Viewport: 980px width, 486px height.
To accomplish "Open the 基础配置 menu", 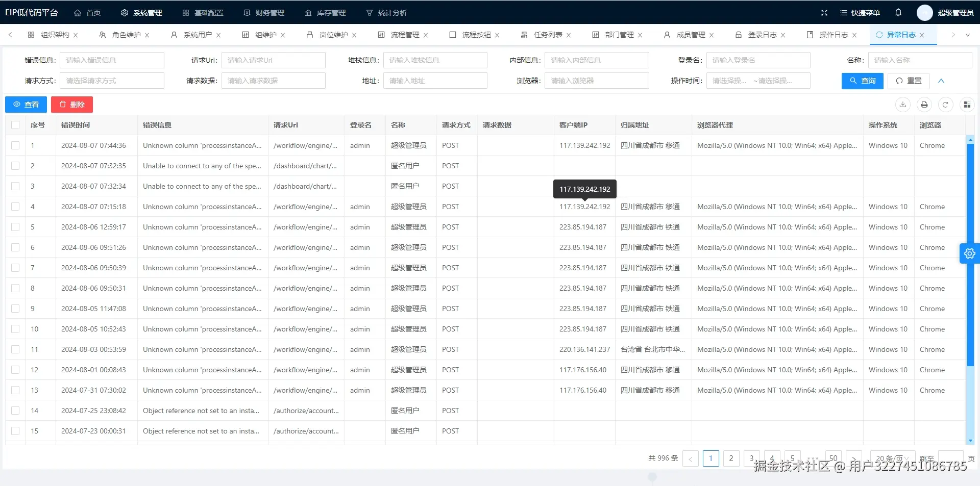I will 203,13.
